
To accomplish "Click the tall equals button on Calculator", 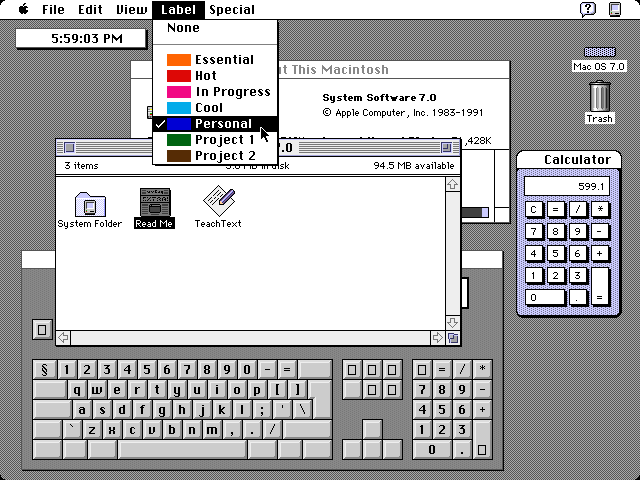I will pos(600,287).
